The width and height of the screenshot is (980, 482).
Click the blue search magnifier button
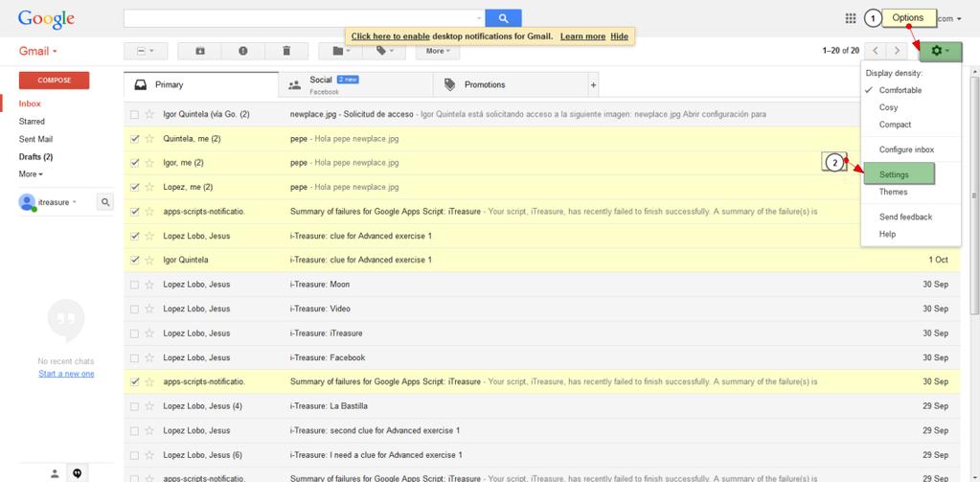503,18
